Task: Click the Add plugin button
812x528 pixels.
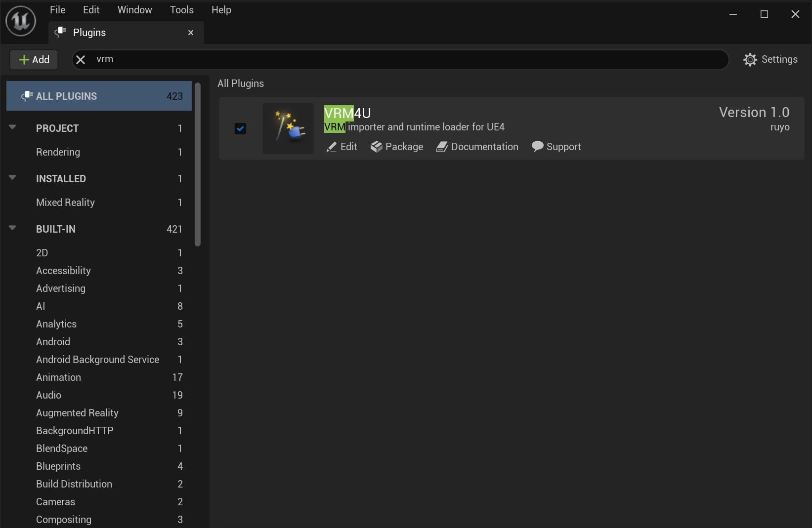Action: (34, 60)
